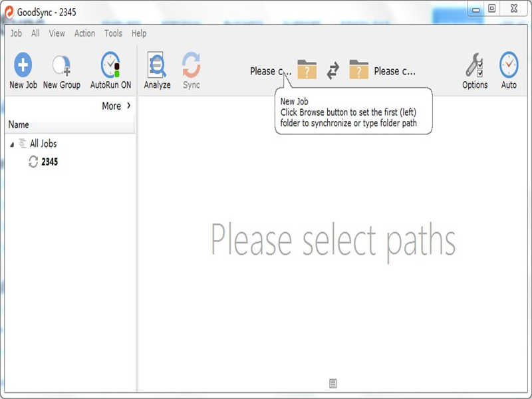Screen dimensions: 532x399
Task: Click the right path field 'Please c...'
Action: pos(394,71)
